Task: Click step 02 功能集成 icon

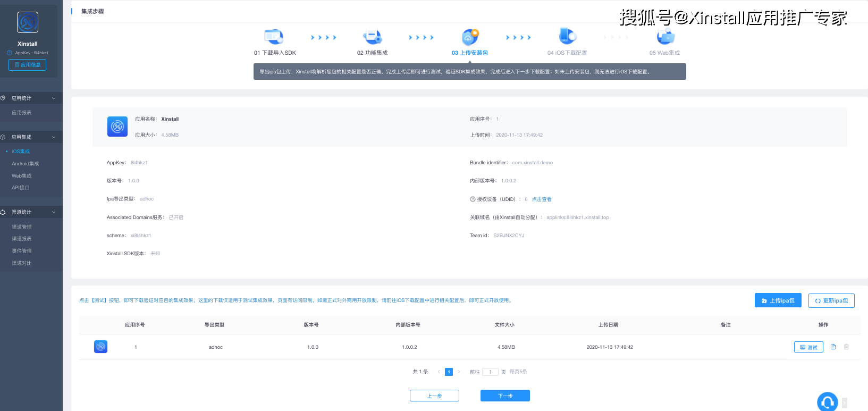Action: point(372,37)
